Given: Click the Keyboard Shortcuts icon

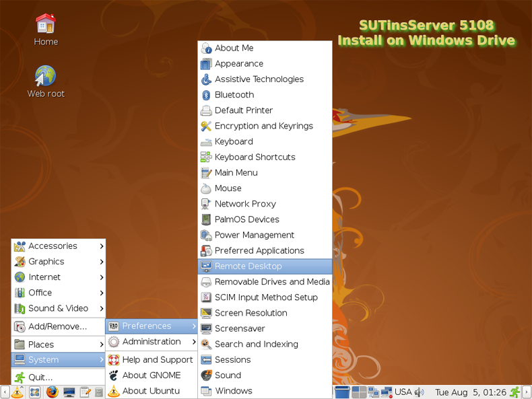Looking at the screenshot, I should pyautogui.click(x=206, y=157).
